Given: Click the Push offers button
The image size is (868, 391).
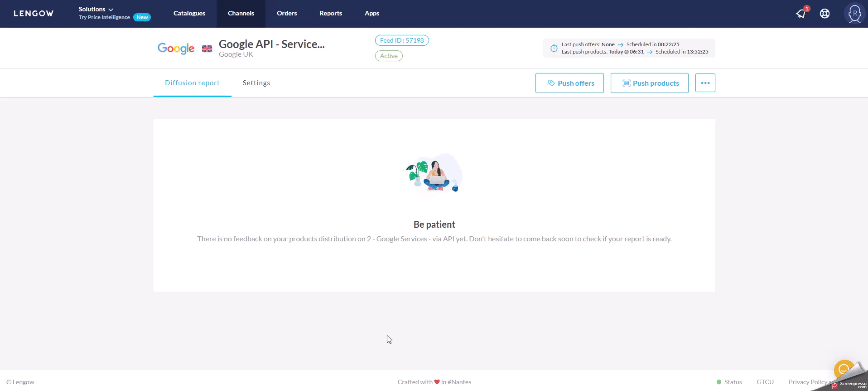Looking at the screenshot, I should pyautogui.click(x=569, y=83).
